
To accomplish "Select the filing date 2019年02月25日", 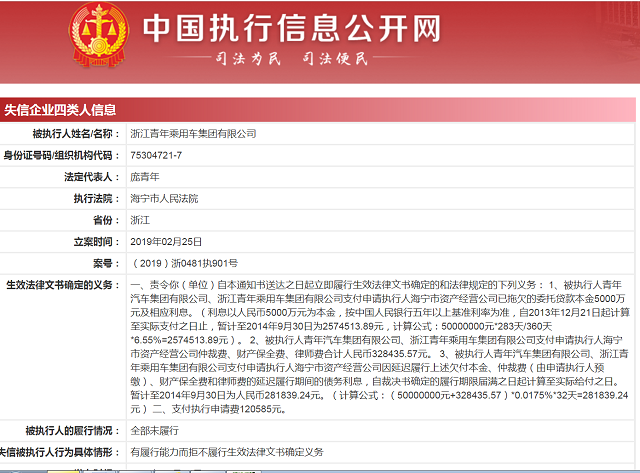I will coord(166,242).
